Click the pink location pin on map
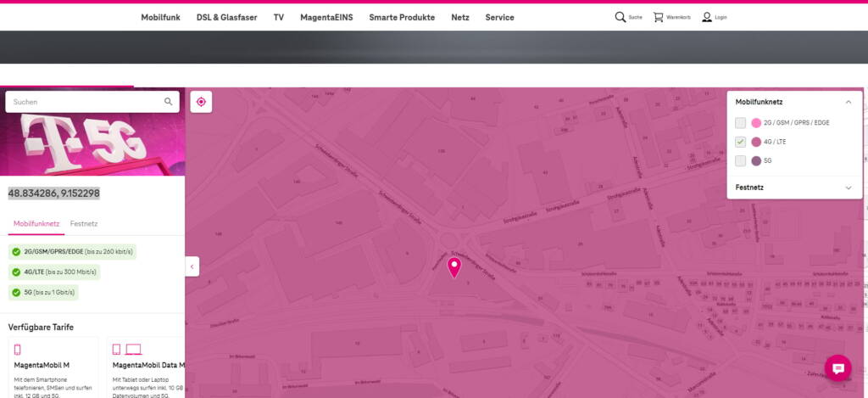868x398 pixels. [x=454, y=267]
